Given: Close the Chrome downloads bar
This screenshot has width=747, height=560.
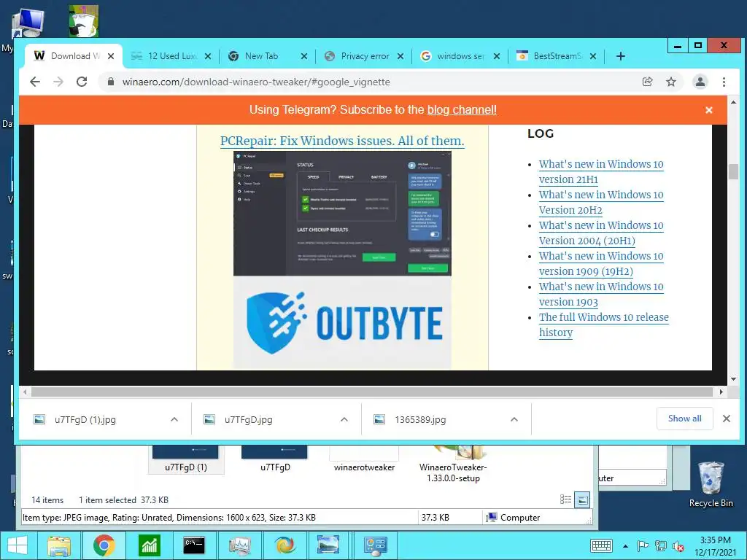Looking at the screenshot, I should pos(727,419).
